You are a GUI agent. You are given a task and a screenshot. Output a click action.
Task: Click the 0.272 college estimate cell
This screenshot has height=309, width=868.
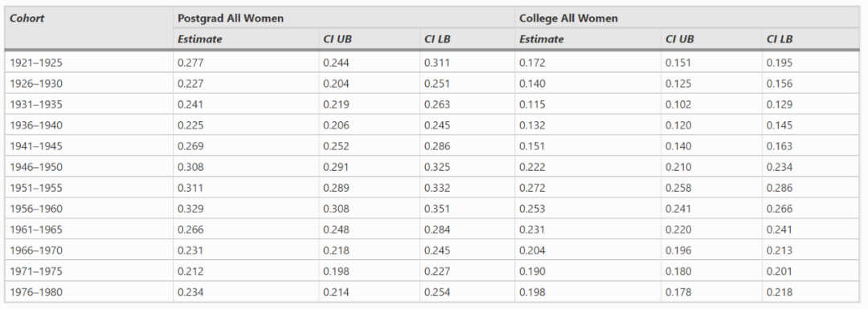click(x=532, y=188)
